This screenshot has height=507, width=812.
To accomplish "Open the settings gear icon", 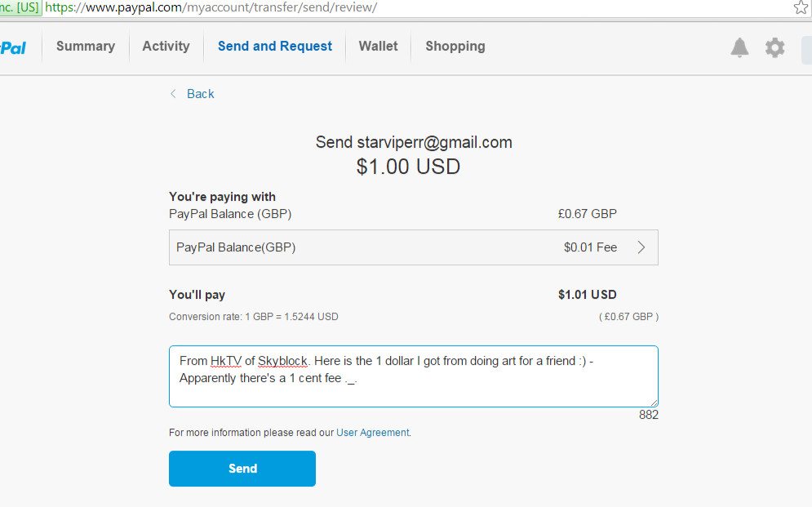I will pyautogui.click(x=774, y=47).
